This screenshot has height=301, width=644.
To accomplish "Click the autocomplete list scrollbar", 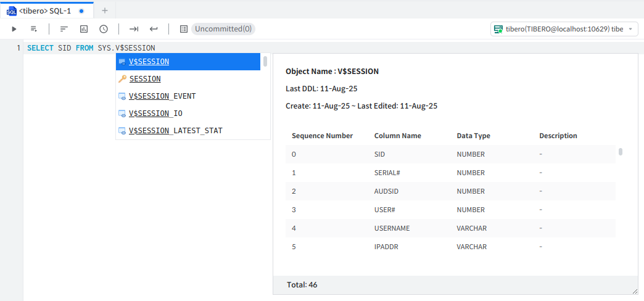I will point(265,61).
